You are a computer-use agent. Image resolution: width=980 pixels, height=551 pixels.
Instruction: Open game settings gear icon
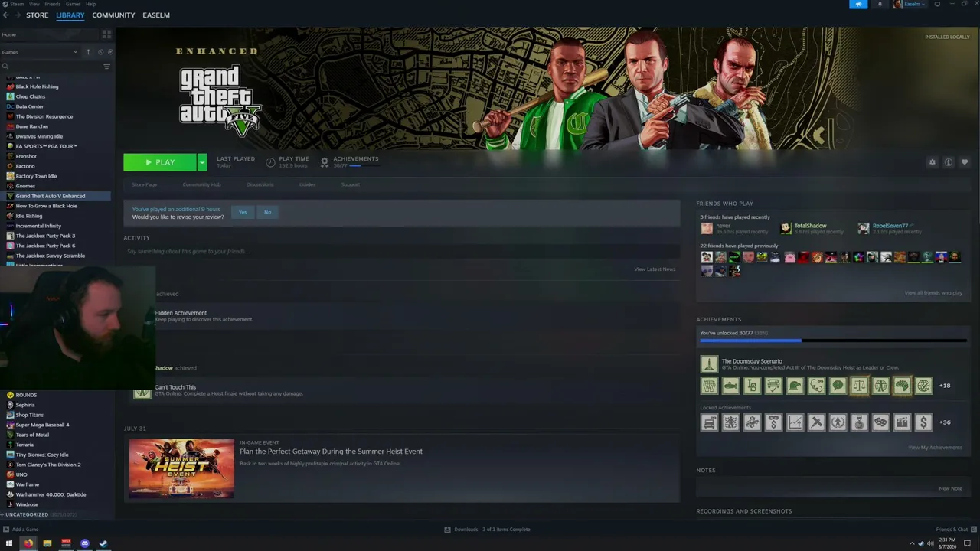(932, 162)
